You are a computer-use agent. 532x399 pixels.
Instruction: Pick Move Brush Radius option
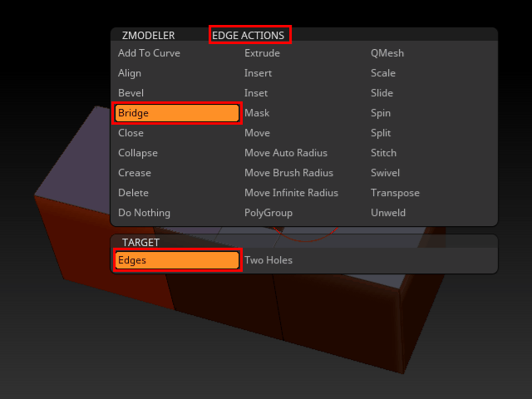288,173
